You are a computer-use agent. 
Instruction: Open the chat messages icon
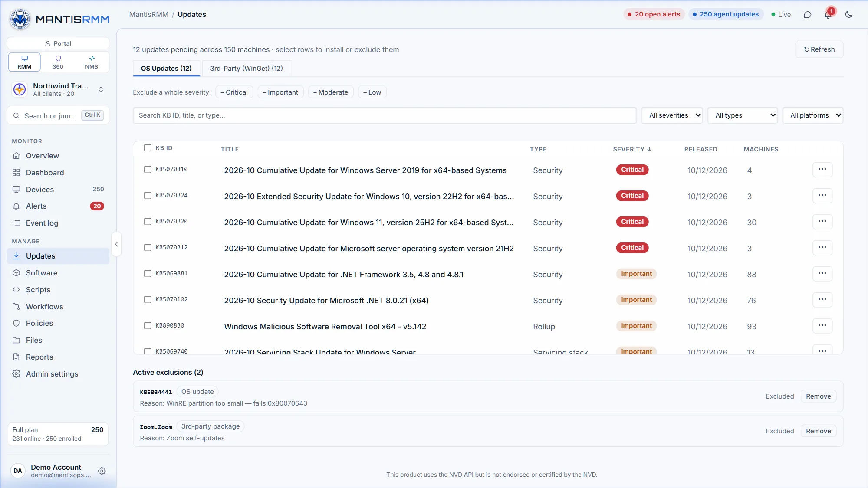tap(807, 15)
